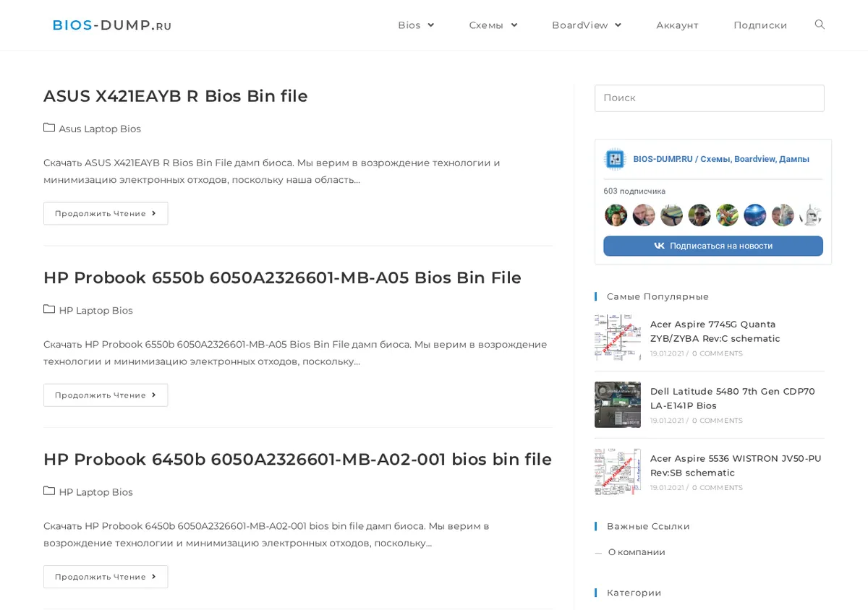This screenshot has height=610, width=868.
Task: Click the first VK subscriber avatar
Action: click(616, 215)
